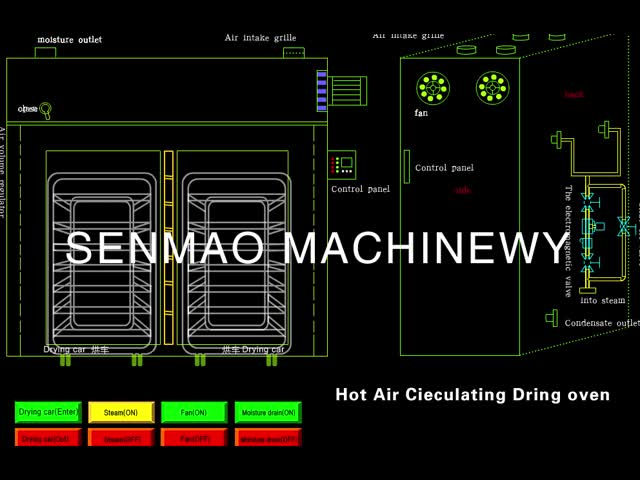Click the close handle icon on oven header

(46, 110)
